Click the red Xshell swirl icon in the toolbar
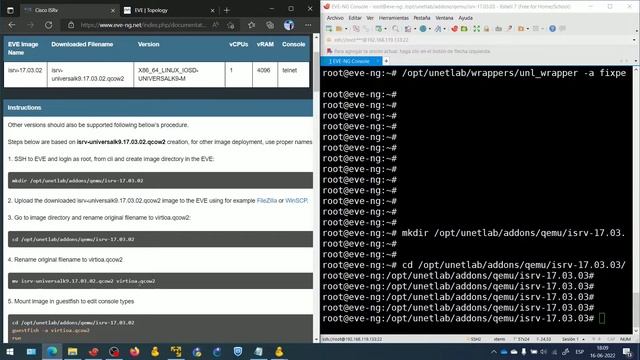Screen dimensions: 640x360 [x=454, y=29]
